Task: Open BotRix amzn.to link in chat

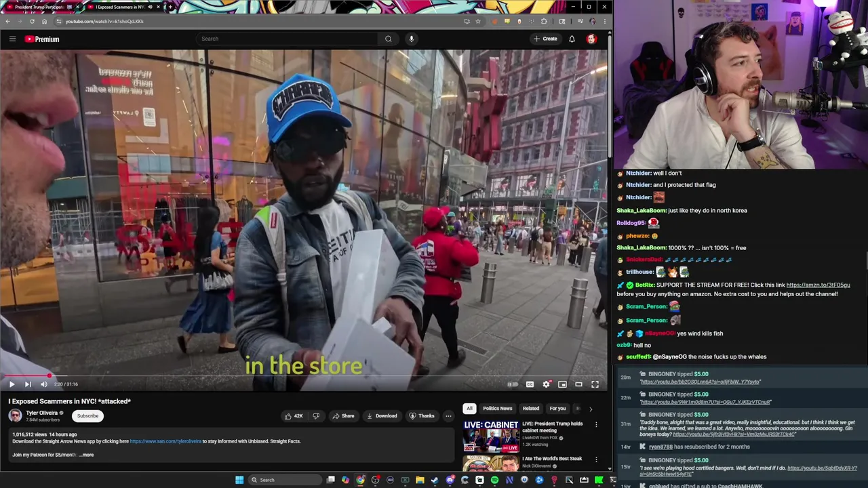Action: point(818,285)
